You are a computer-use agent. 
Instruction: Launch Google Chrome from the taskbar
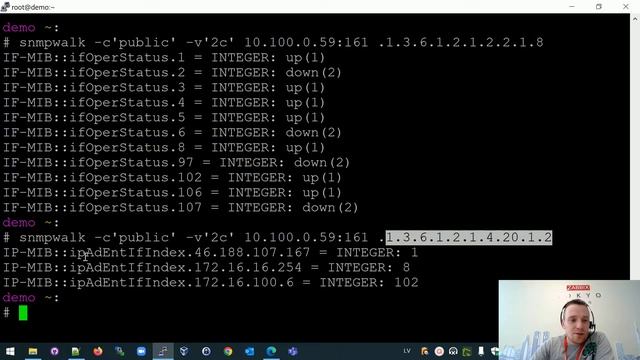(228, 351)
